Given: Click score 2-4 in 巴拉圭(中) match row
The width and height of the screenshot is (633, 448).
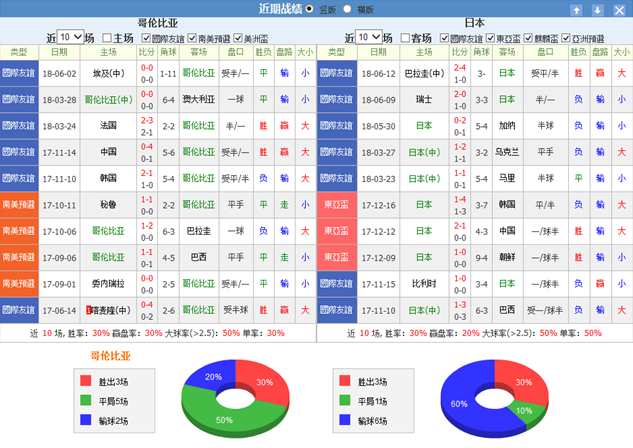Looking at the screenshot, I should click(460, 68).
